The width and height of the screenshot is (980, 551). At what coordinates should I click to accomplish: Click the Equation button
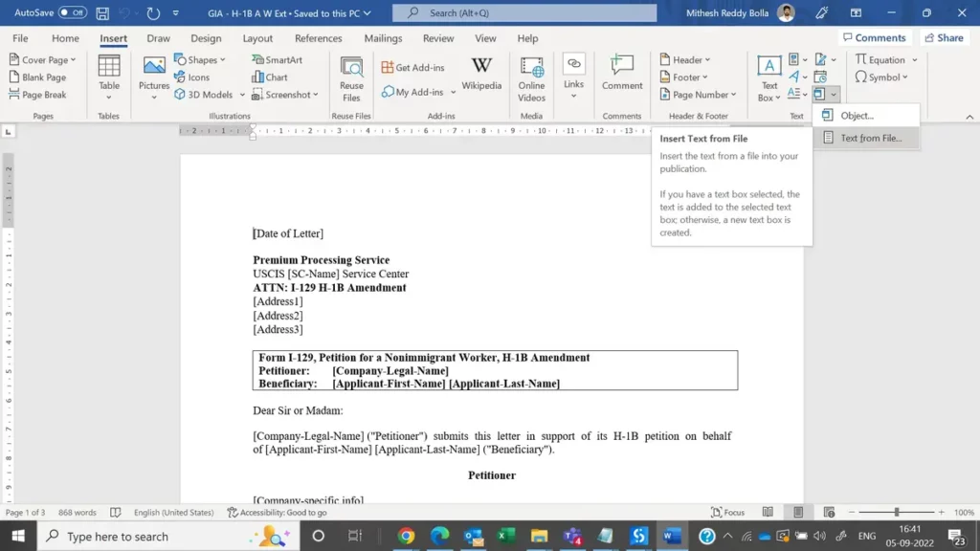[880, 60]
